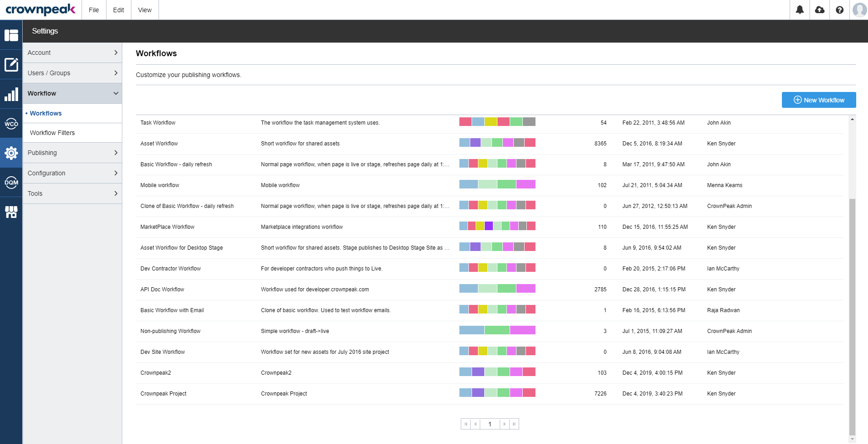Select the Dev Contractor Workflow row
The height and width of the screenshot is (444, 868).
pyautogui.click(x=490, y=269)
